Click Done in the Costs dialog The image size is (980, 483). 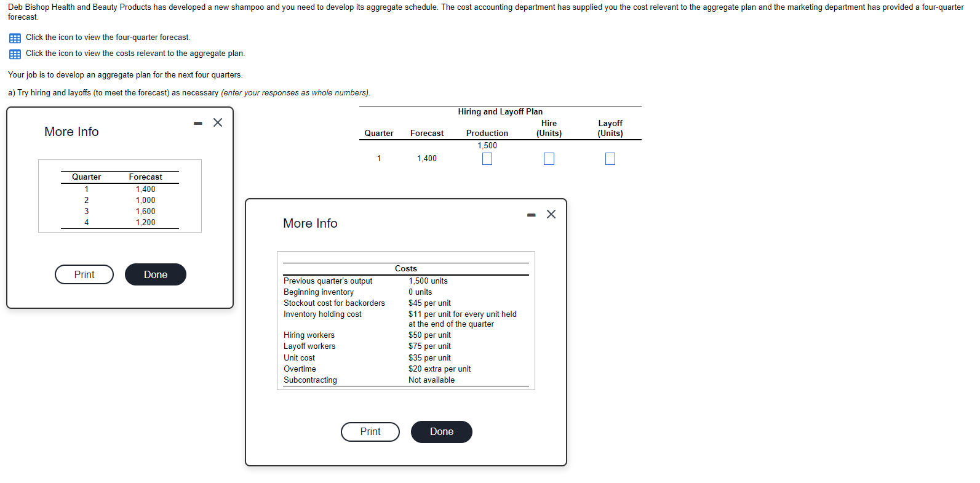point(442,432)
